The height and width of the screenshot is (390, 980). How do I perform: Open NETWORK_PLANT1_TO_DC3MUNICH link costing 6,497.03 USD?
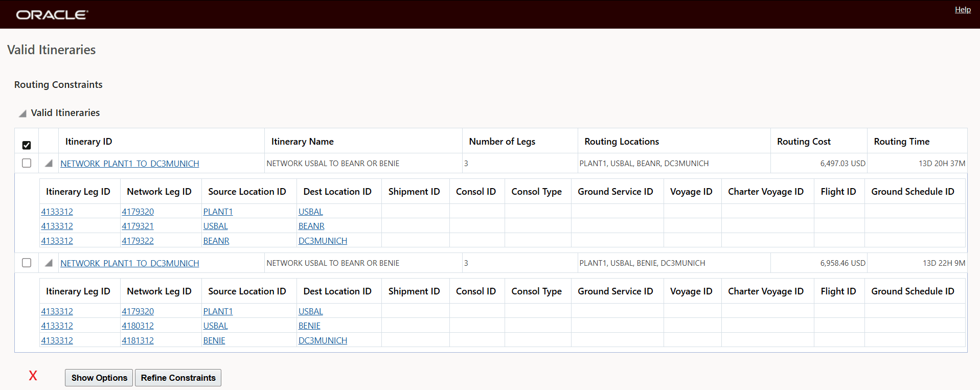(130, 164)
